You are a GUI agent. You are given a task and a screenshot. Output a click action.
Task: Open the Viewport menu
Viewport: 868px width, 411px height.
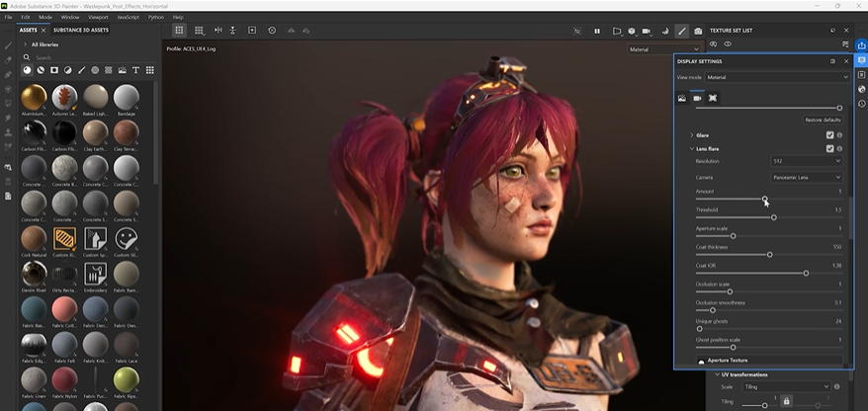click(x=98, y=17)
